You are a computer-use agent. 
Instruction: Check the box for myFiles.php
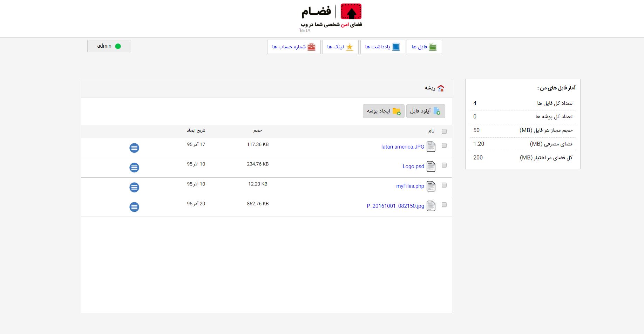point(444,185)
